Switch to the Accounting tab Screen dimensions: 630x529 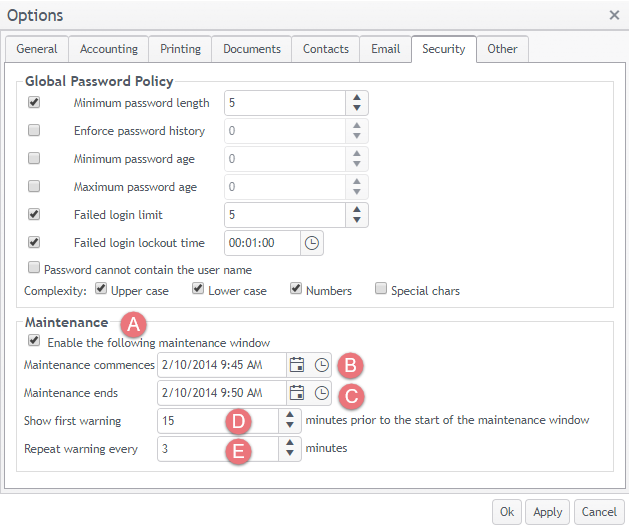[x=109, y=49]
